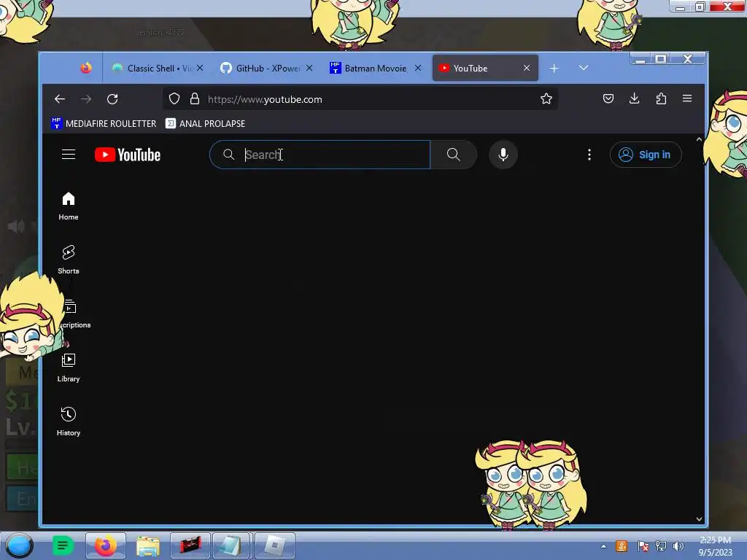Open the green notes app in taskbar

pos(63,545)
